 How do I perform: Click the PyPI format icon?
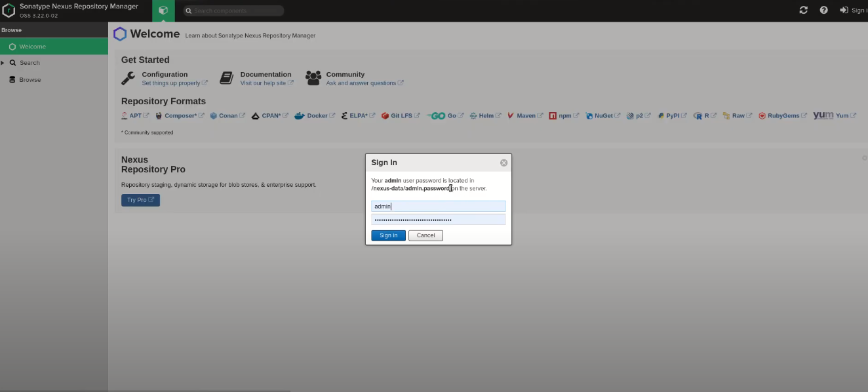pyautogui.click(x=661, y=116)
